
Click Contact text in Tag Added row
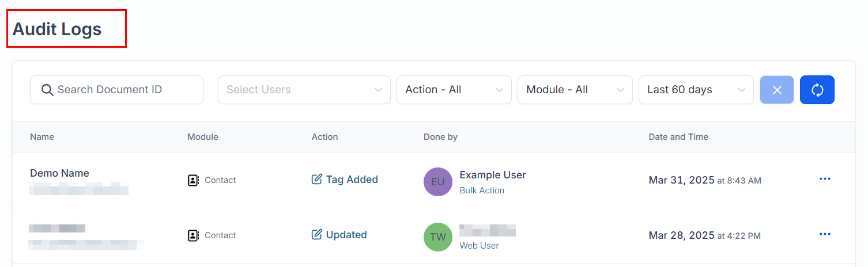click(x=220, y=180)
